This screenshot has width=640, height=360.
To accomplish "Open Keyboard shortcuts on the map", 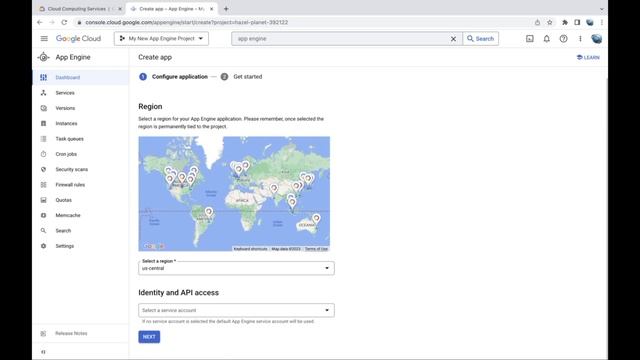I will (x=250, y=249).
